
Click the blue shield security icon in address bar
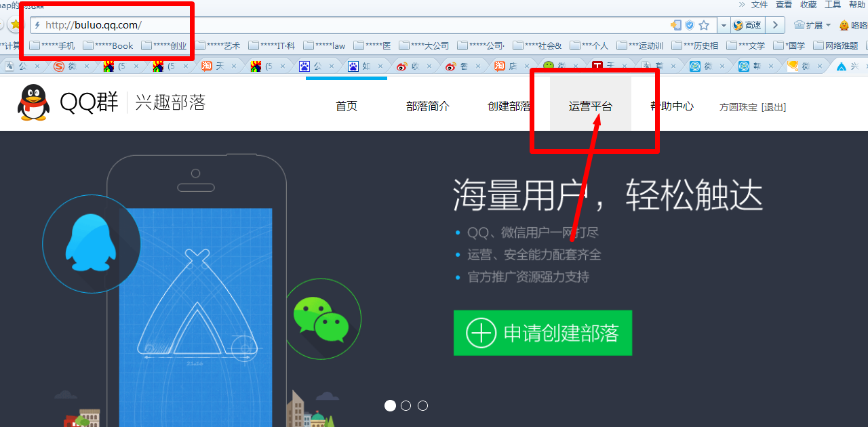coord(690,25)
